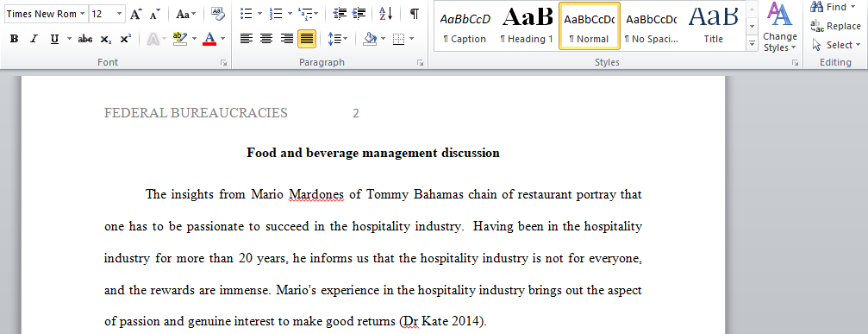Apply the Text Effects glowing A
Viewport: 868px width, 334px height.
point(153,39)
